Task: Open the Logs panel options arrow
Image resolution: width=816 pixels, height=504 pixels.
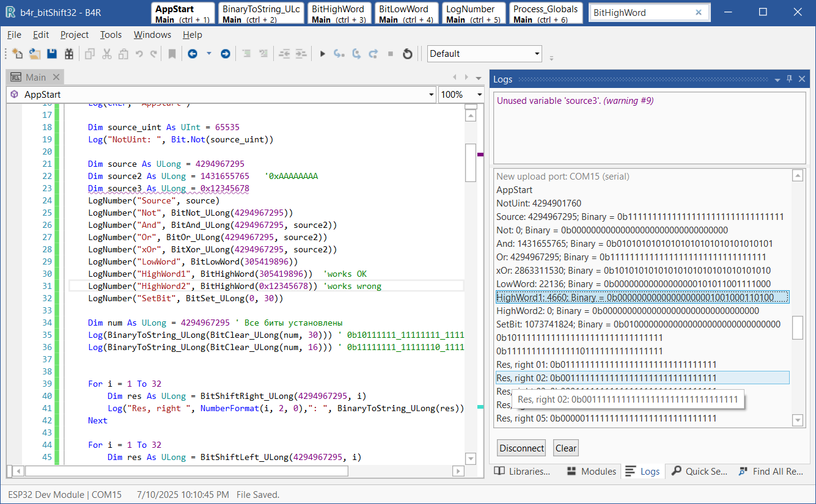Action: pyautogui.click(x=777, y=79)
